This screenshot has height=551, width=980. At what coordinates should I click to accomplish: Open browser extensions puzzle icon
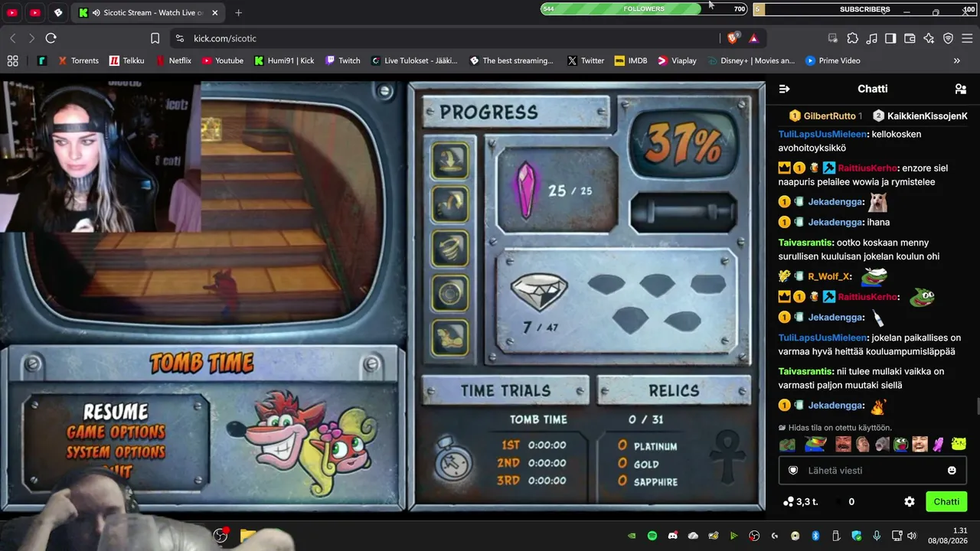click(852, 38)
